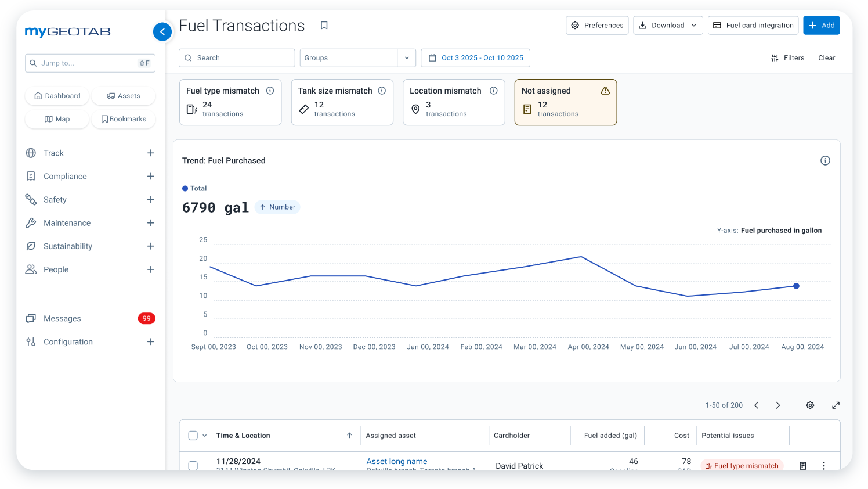The height and width of the screenshot is (489, 868).
Task: Click the Search transactions field
Action: coord(237,58)
